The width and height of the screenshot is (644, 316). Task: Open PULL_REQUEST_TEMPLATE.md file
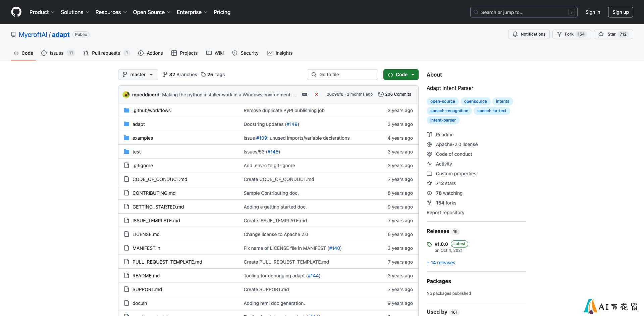coord(167,262)
